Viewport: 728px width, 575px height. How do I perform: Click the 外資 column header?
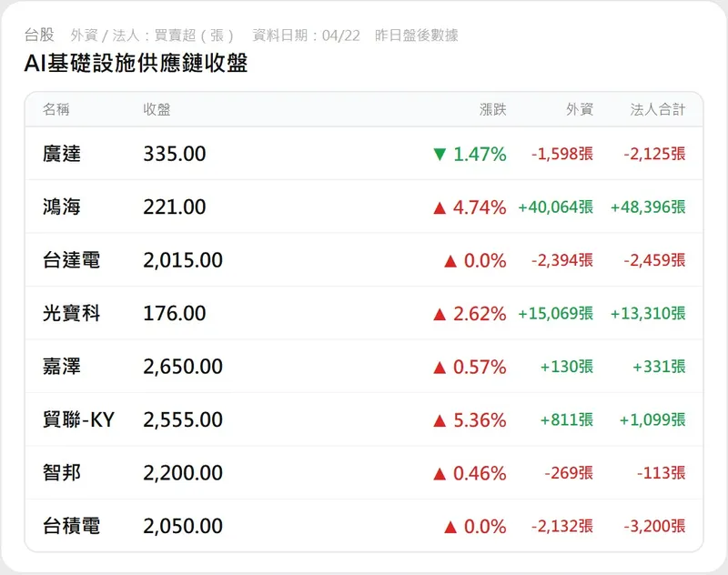580,110
